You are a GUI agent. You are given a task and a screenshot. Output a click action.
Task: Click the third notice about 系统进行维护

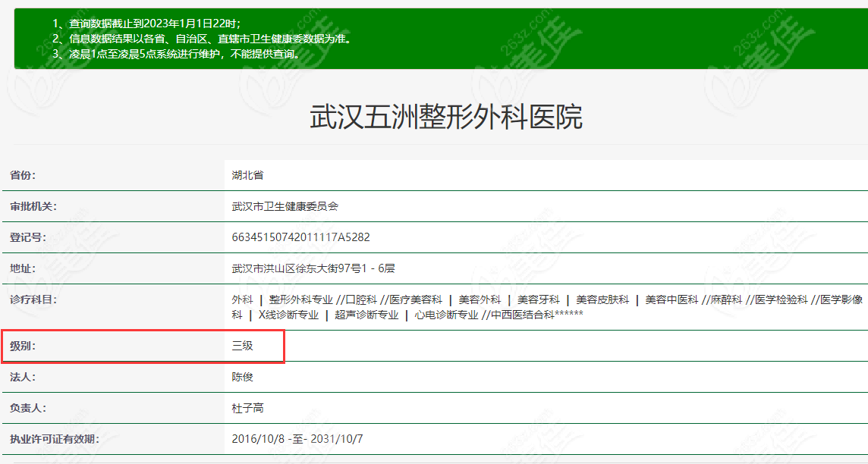point(177,54)
